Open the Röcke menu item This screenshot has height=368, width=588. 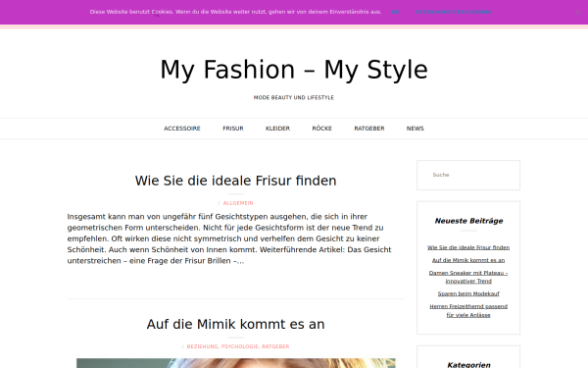321,129
